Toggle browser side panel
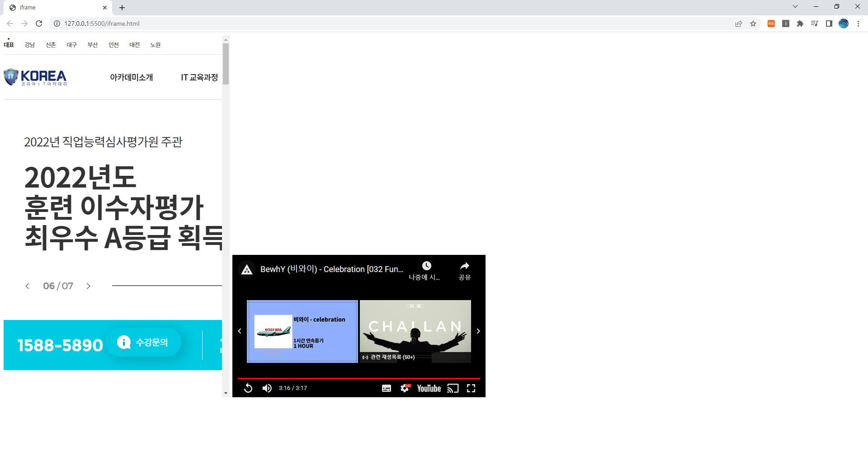The image size is (868, 470). [x=829, y=23]
